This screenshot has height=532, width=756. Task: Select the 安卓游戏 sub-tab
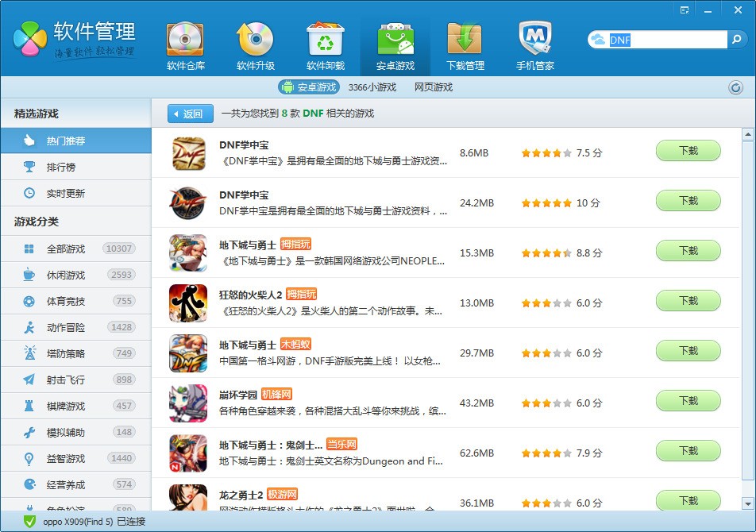coord(309,87)
